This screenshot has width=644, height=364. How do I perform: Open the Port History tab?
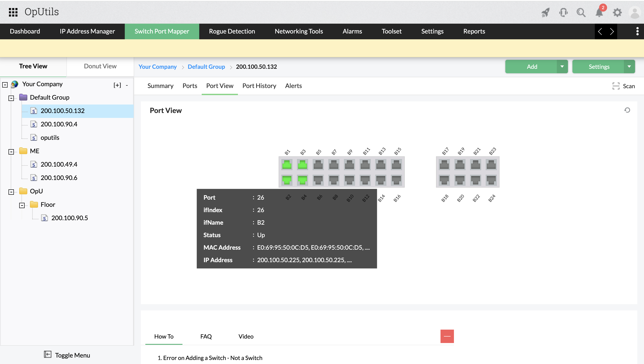259,86
